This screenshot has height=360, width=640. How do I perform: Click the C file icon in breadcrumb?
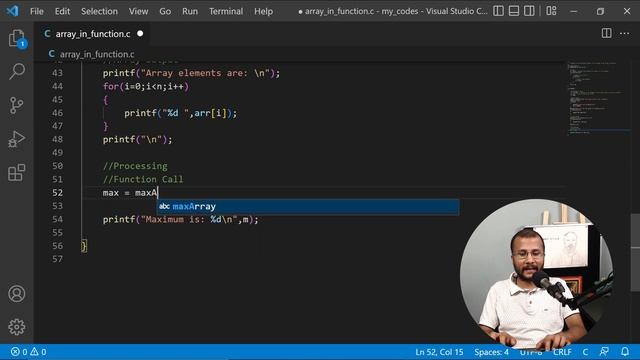(x=51, y=54)
